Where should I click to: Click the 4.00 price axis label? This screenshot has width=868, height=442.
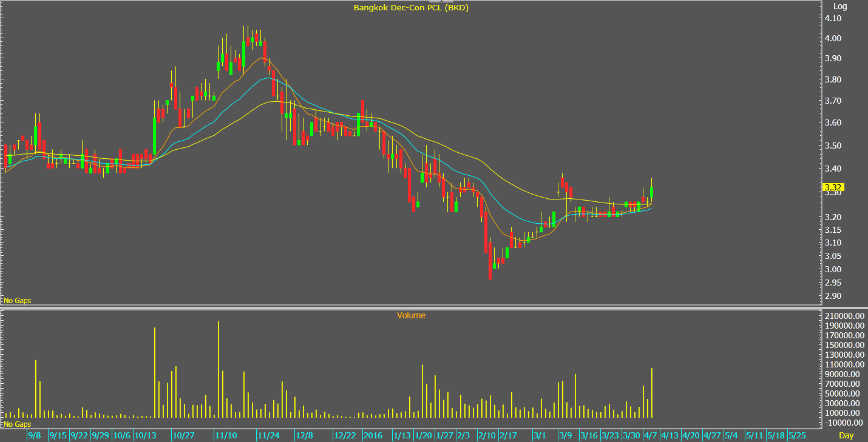(x=833, y=38)
